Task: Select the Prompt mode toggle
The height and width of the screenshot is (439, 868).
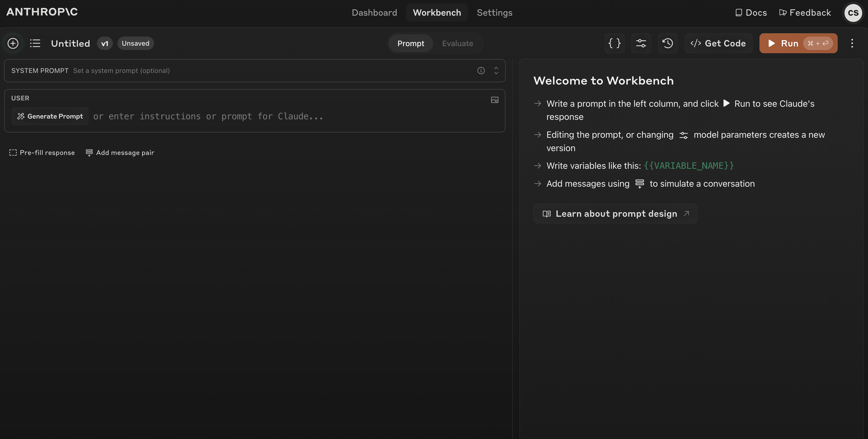Action: [x=411, y=43]
